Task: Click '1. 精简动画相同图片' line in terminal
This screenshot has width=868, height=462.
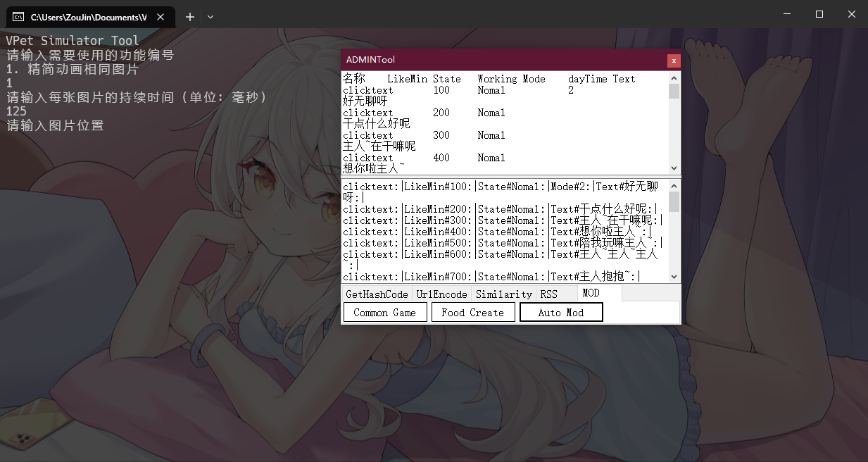Action: tap(73, 69)
